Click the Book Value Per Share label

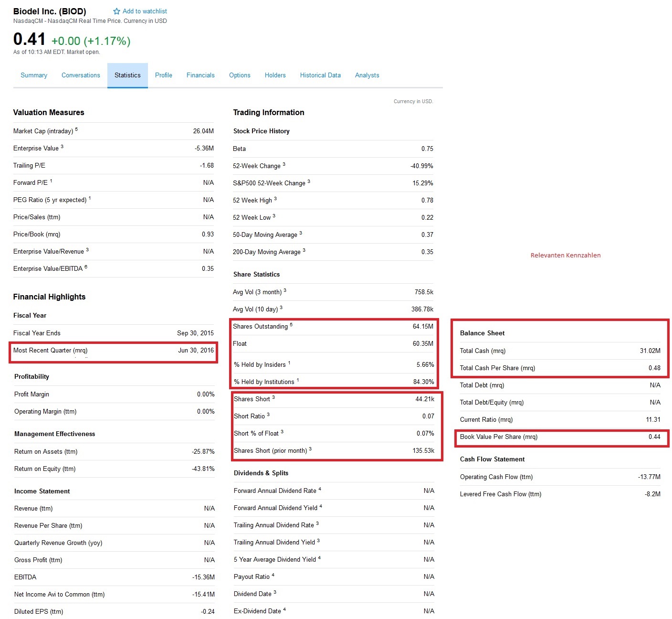498,437
